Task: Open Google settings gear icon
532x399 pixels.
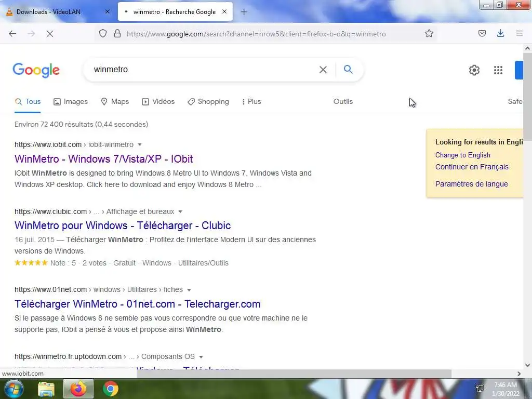Action: point(474,70)
